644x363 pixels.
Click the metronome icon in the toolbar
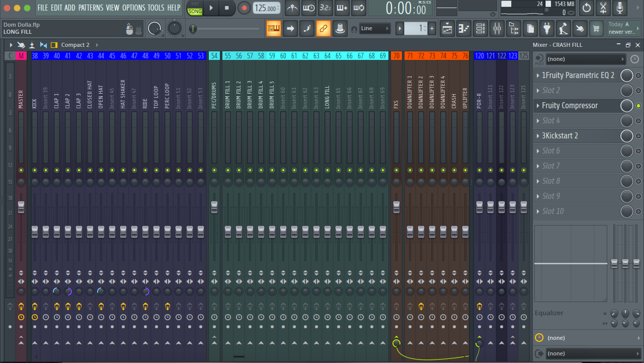coord(292,8)
